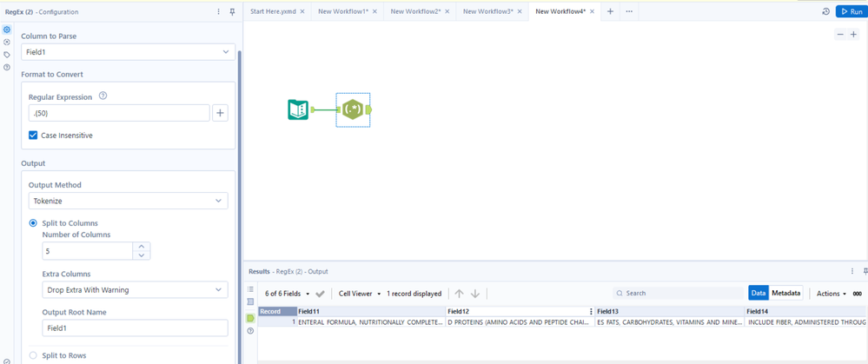Screen dimensions: 868x364
Task: Open the Annotation tag icon in sidebar
Action: 7,55
